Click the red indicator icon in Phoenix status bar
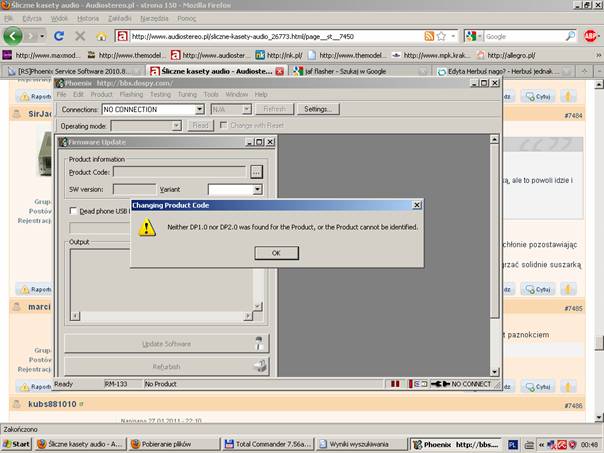The width and height of the screenshot is (604, 453). pyautogui.click(x=395, y=384)
